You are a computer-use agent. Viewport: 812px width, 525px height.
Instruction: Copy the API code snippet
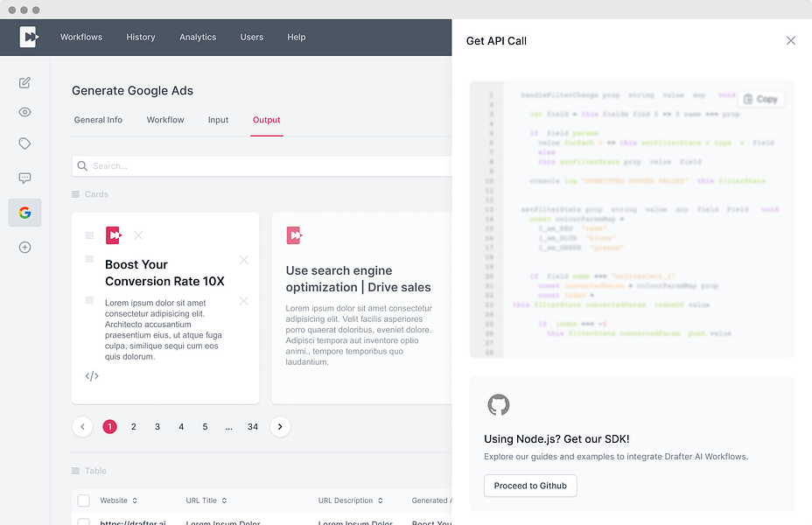761,99
